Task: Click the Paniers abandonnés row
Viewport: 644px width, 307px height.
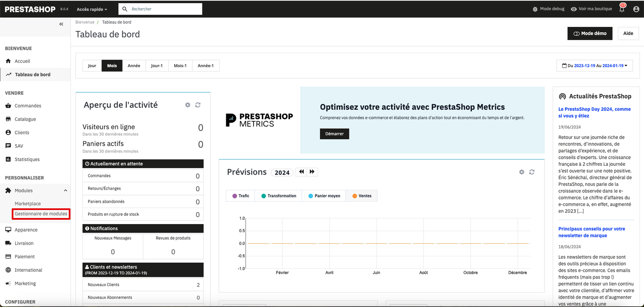Action: click(143, 202)
